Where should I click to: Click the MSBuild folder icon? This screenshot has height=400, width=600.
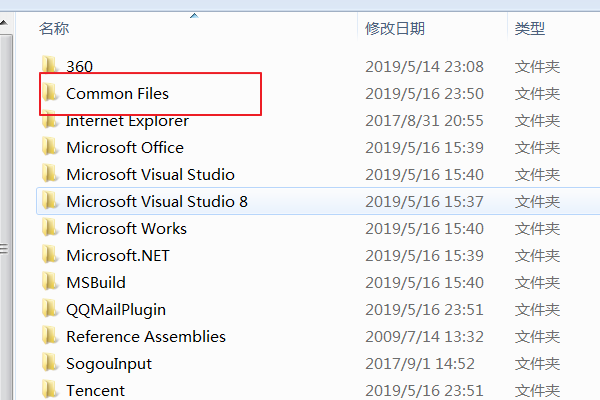(x=50, y=283)
